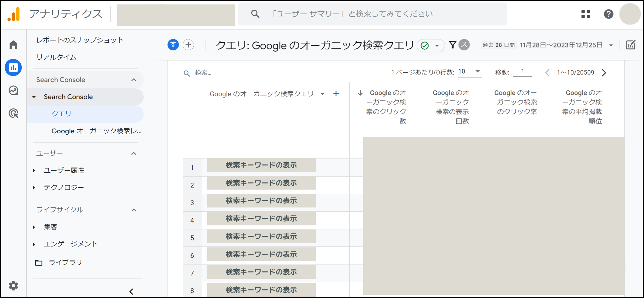Add a secondary dimension with blue plus
The width and height of the screenshot is (644, 298).
(x=336, y=94)
